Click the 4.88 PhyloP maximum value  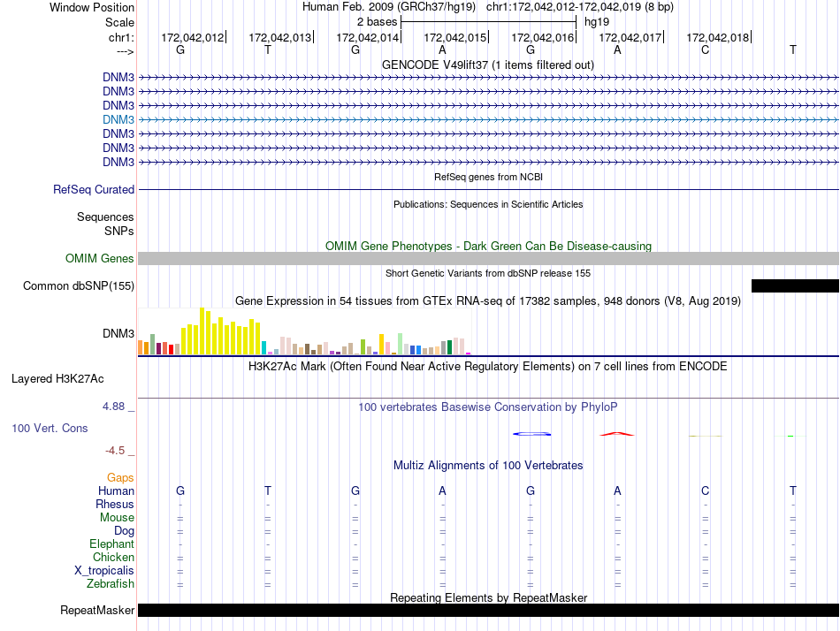coord(113,407)
